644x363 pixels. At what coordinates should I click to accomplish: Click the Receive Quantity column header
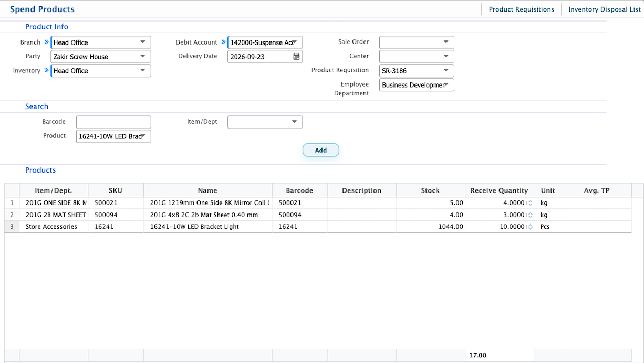[x=500, y=190]
